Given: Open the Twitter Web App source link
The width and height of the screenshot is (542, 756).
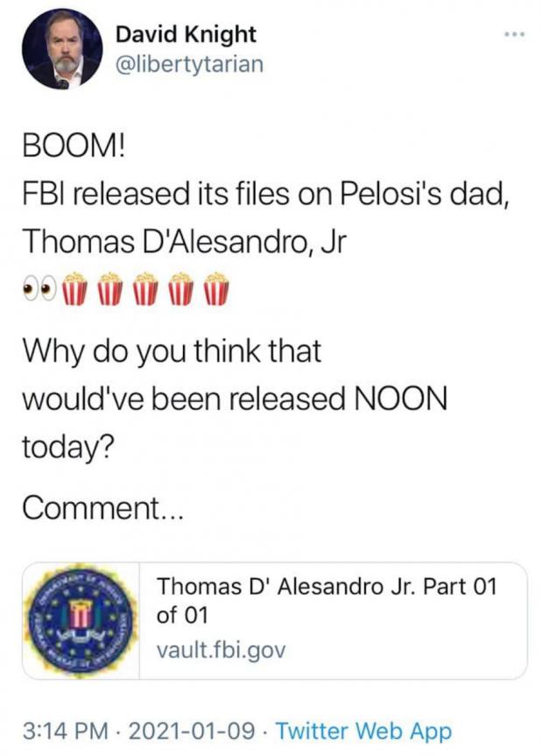Looking at the screenshot, I should [x=364, y=730].
